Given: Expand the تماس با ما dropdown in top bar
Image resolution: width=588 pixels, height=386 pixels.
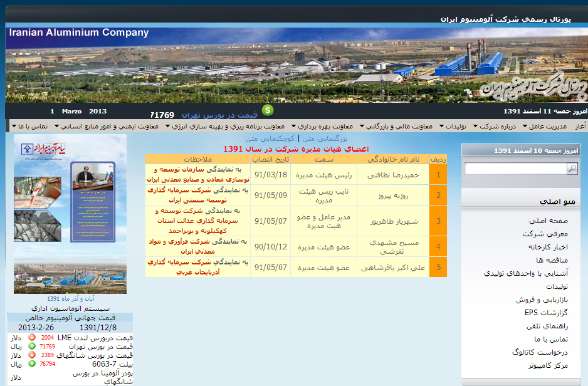Looking at the screenshot, I should 30,127.
